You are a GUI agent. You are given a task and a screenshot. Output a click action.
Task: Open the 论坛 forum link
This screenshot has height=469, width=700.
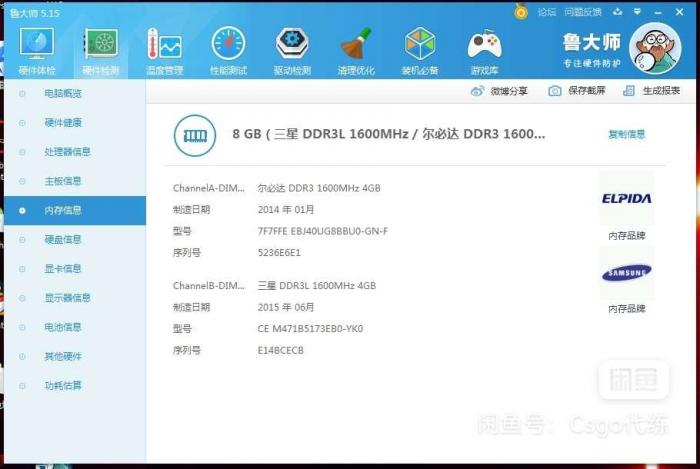click(x=546, y=12)
